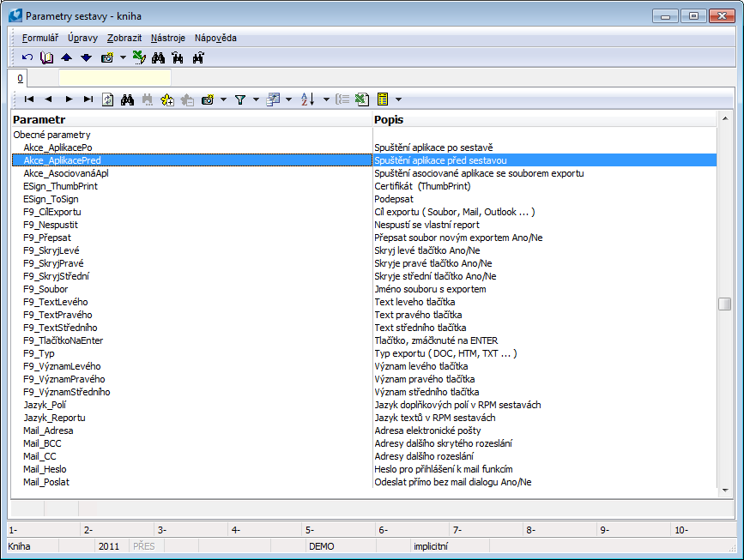This screenshot has height=560, width=744.
Task: Click the Excel export icon
Action: (361, 99)
